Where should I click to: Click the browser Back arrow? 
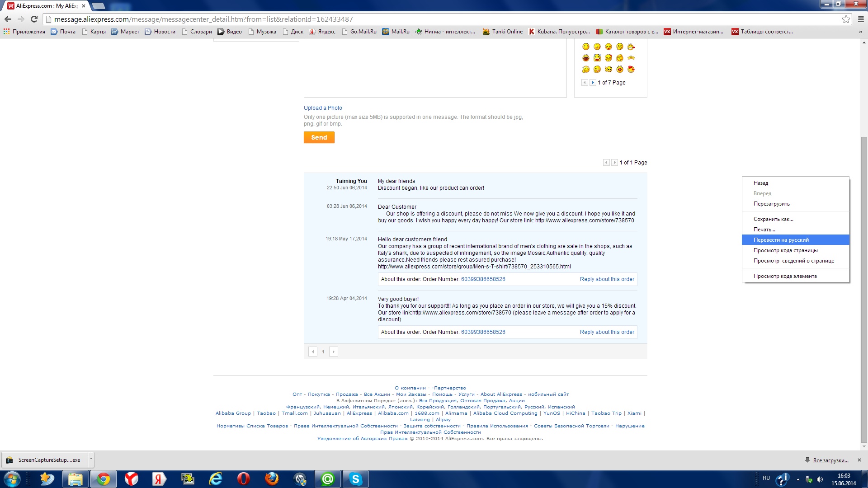click(8, 19)
